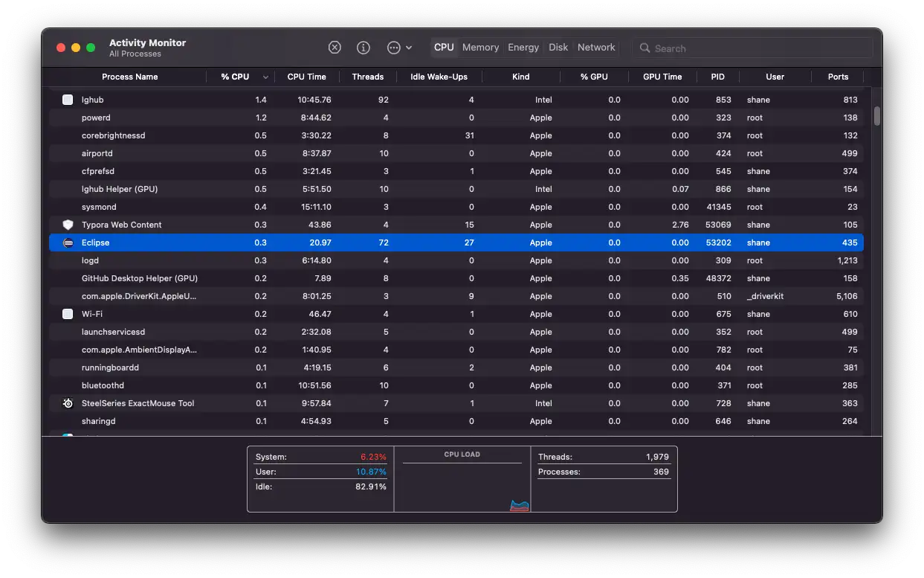Click the Threads 1,979 total
Screen dimensions: 924x578
[657, 457]
